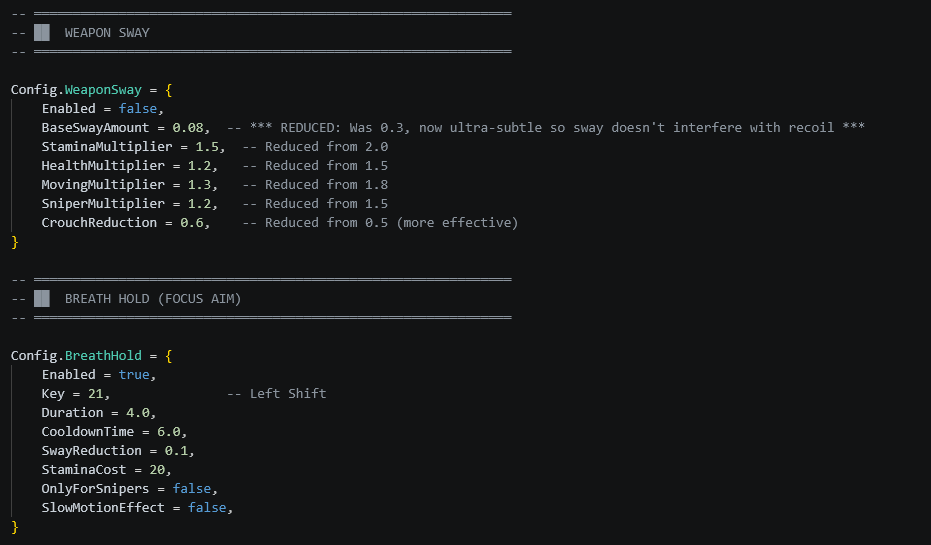The height and width of the screenshot is (545, 931).
Task: Click the closing brace of WeaponSway block
Action: [15, 242]
